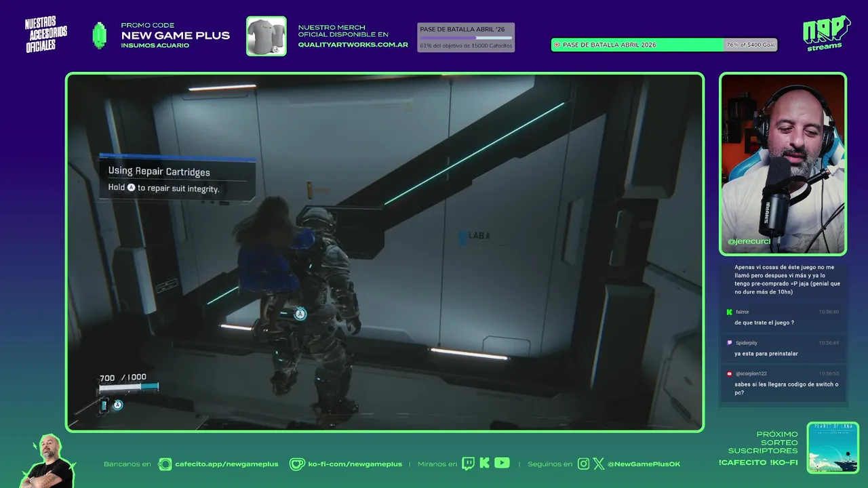Screen dimensions: 868x488
Task: Click the Cafecito cup icon
Action: (165, 464)
